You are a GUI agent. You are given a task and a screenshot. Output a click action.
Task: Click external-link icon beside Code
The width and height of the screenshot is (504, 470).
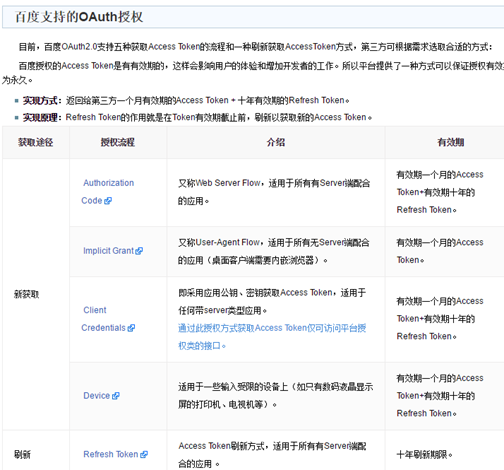coord(108,201)
